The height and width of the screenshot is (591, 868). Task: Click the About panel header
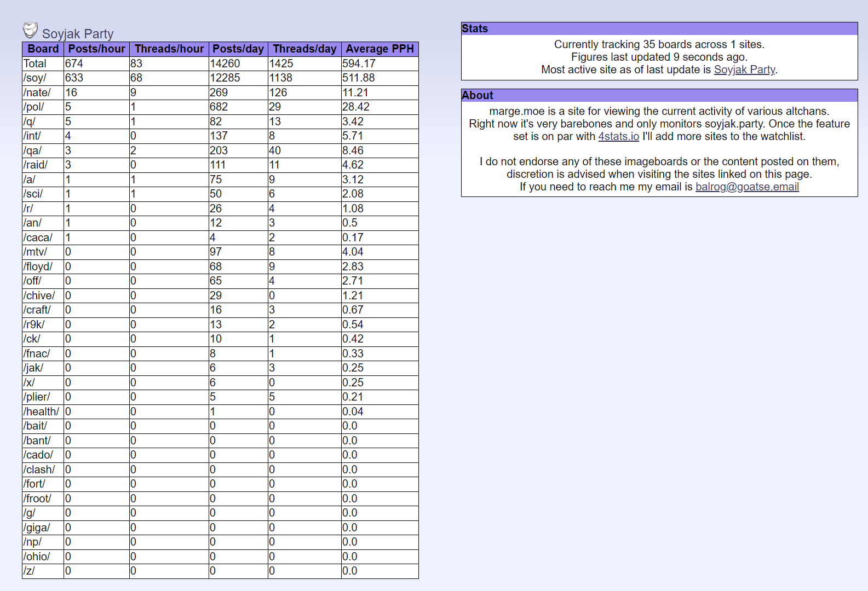pyautogui.click(x=659, y=96)
